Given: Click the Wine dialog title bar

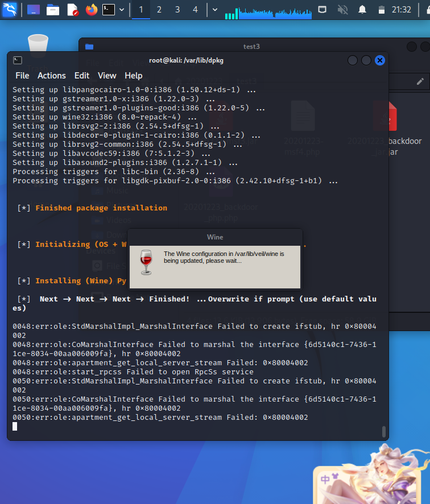Looking at the screenshot, I should pyautogui.click(x=215, y=237).
